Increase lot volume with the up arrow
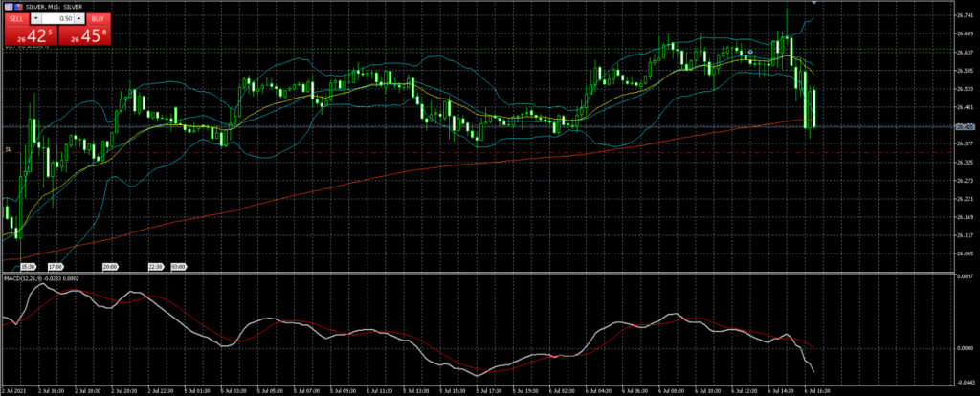The height and width of the screenshot is (396, 980). pyautogui.click(x=78, y=18)
